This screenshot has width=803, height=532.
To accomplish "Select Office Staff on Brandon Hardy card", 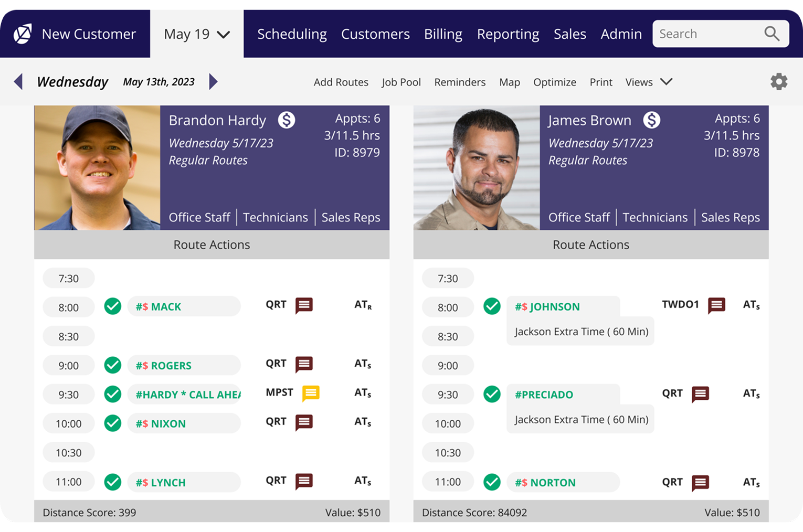I will (x=199, y=217).
